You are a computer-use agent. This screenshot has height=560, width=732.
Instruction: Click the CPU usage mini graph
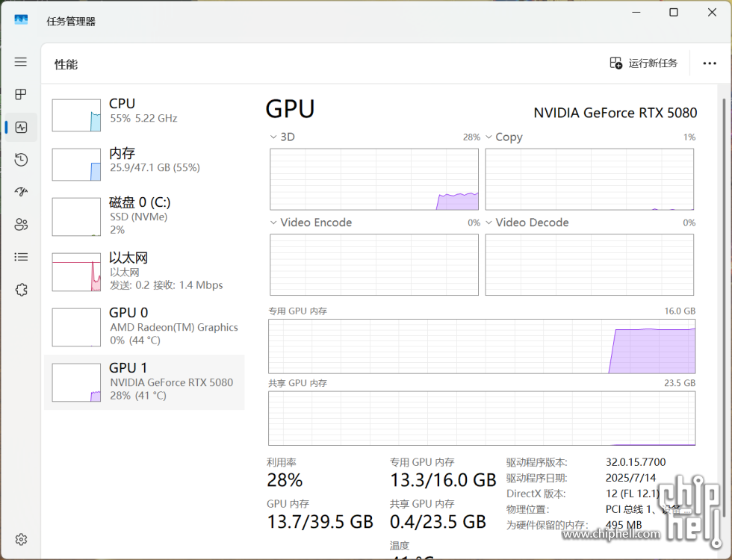[x=76, y=115]
